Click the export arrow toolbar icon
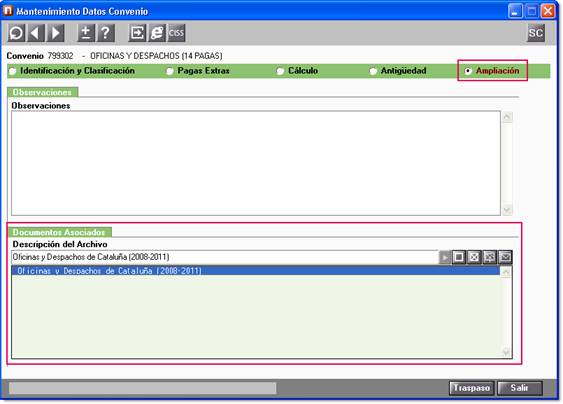This screenshot has height=404, width=563. coord(137,33)
